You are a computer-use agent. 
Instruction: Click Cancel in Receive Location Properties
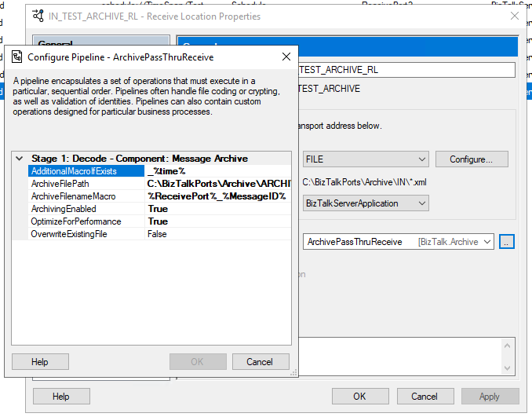click(425, 397)
